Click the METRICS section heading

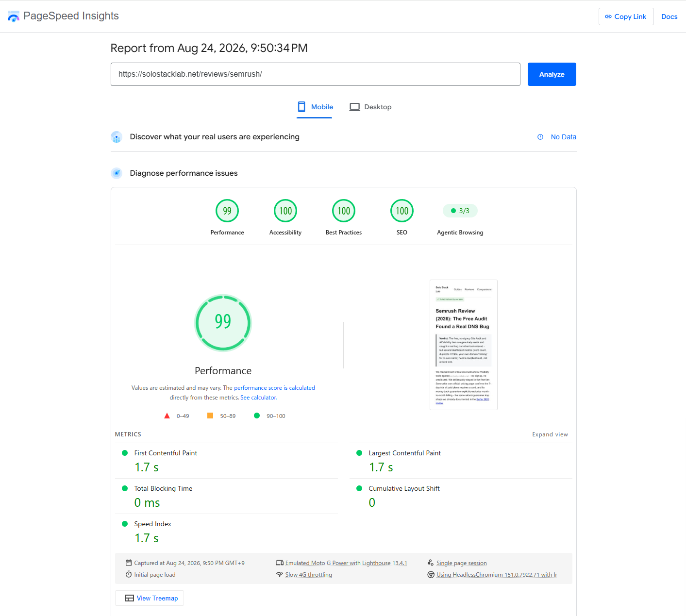(x=128, y=434)
